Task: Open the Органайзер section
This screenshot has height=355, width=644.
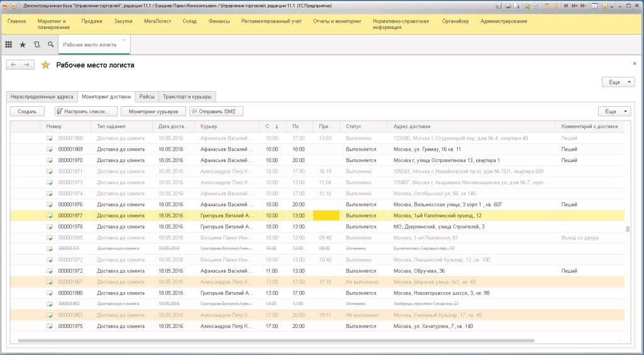Action: pyautogui.click(x=455, y=21)
